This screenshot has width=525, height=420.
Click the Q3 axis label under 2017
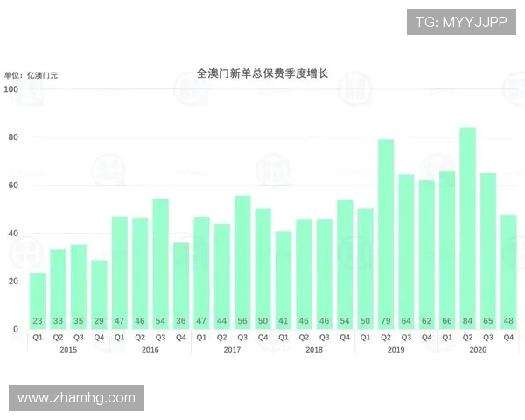[242, 338]
